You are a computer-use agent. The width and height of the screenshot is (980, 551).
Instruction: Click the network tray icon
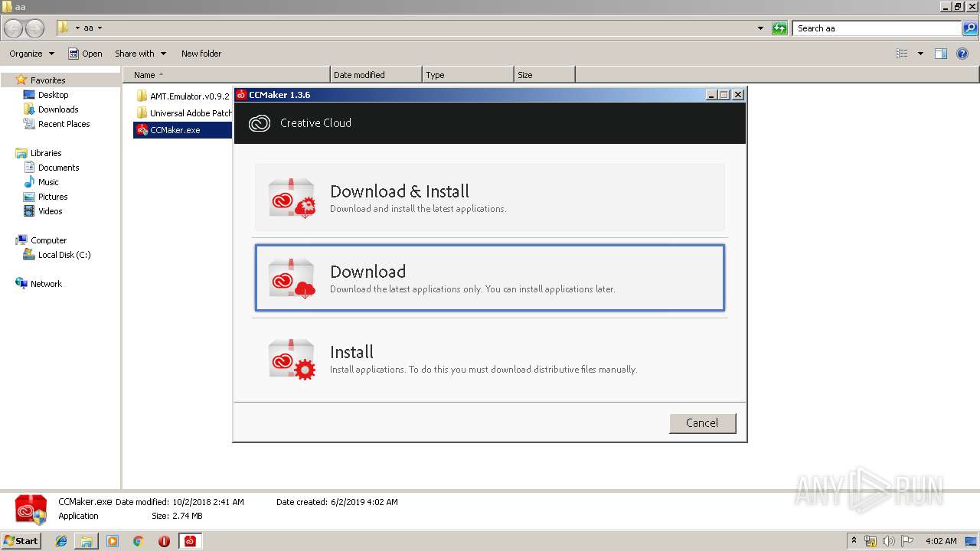[x=871, y=541]
